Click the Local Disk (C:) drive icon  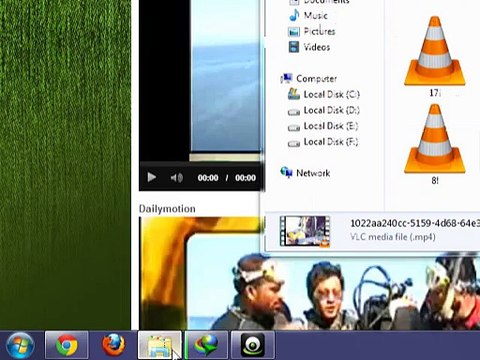(294, 94)
